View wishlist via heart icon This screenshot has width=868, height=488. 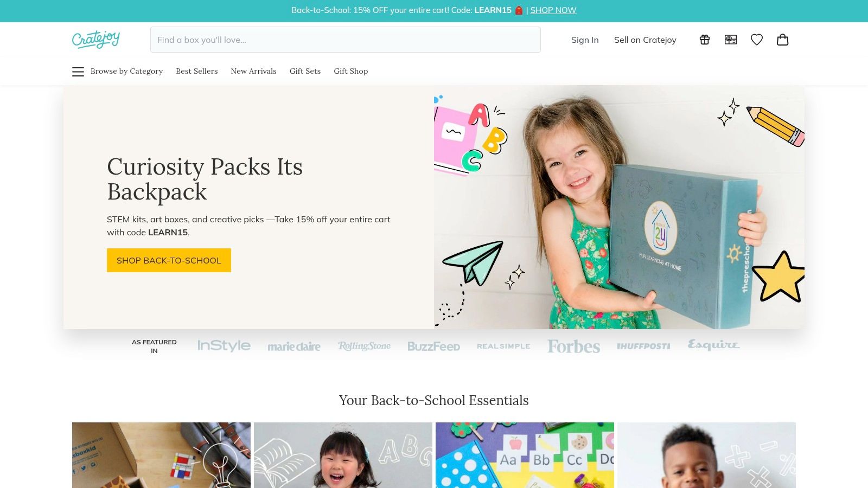[x=757, y=40]
